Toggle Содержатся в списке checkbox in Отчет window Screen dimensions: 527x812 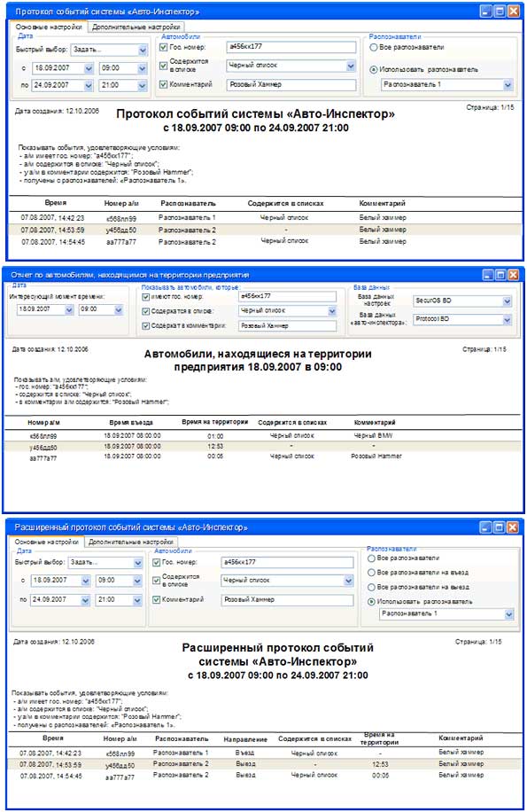(x=146, y=311)
